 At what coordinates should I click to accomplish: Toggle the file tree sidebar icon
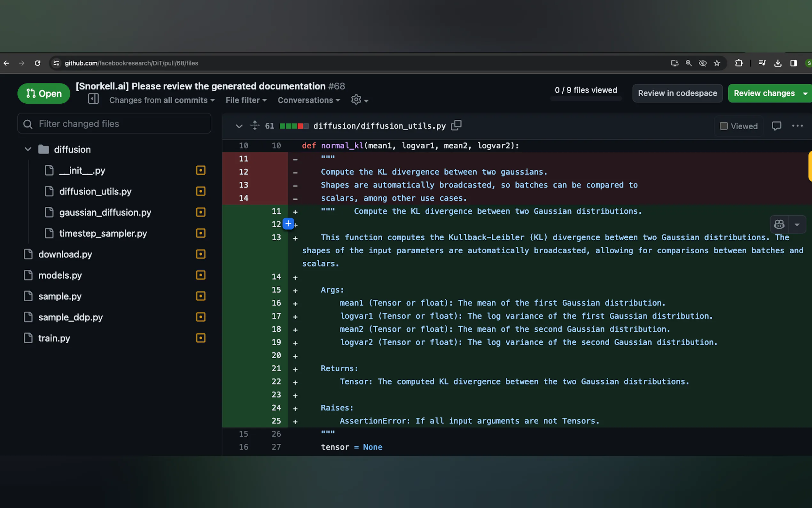coord(93,99)
